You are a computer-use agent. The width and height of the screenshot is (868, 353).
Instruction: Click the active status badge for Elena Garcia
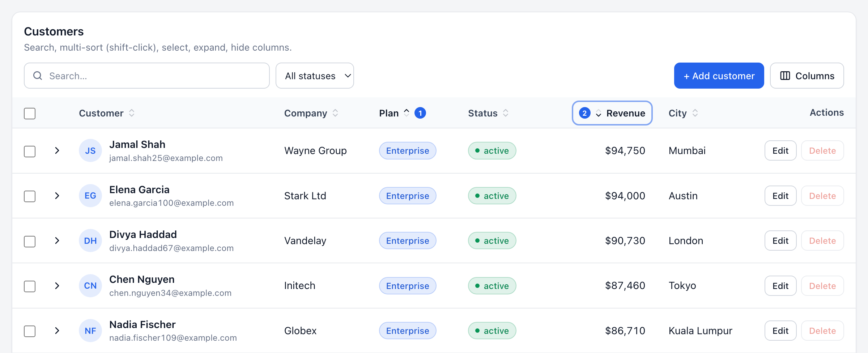click(492, 196)
